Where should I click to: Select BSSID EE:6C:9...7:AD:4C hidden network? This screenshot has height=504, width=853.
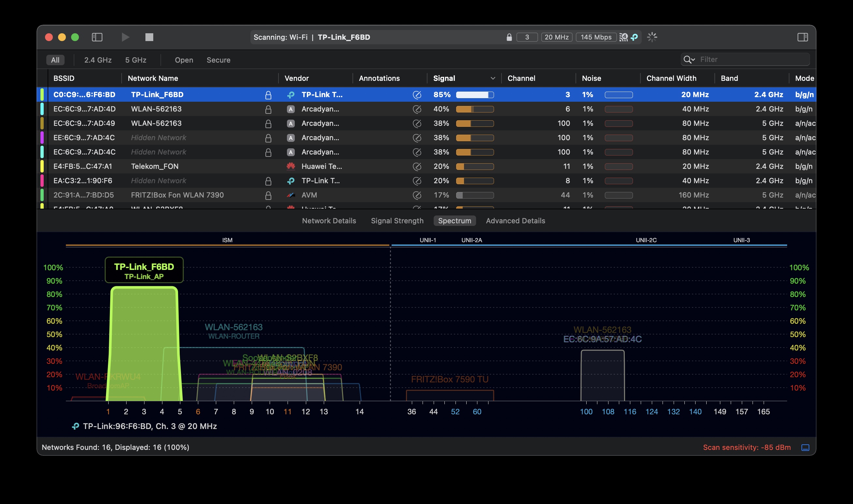tap(426, 138)
